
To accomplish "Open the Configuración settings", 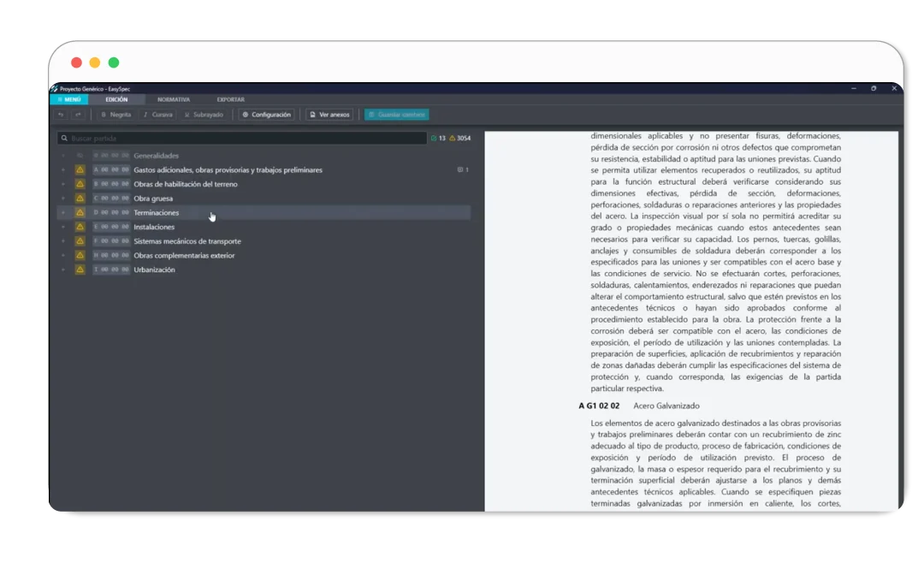I will (266, 115).
